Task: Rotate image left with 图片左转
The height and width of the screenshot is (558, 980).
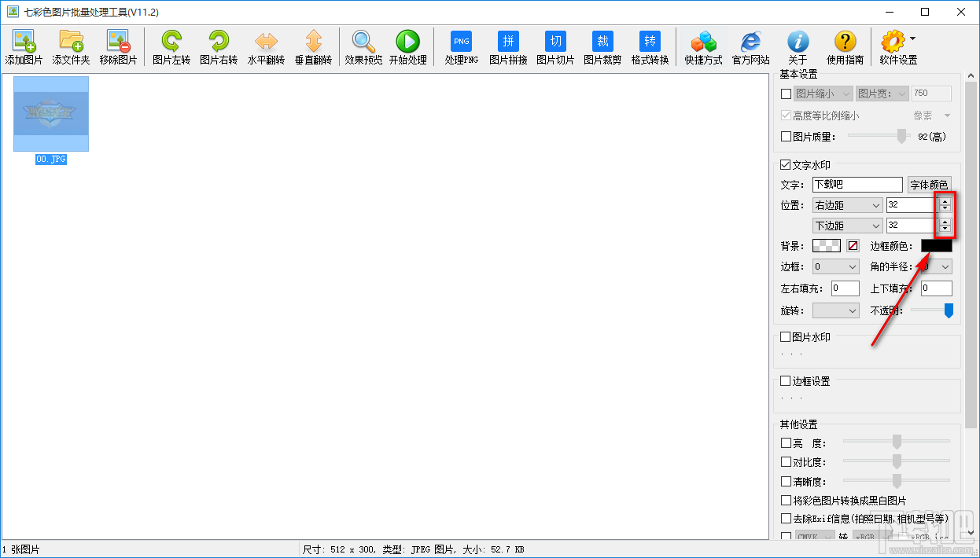Action: (171, 41)
